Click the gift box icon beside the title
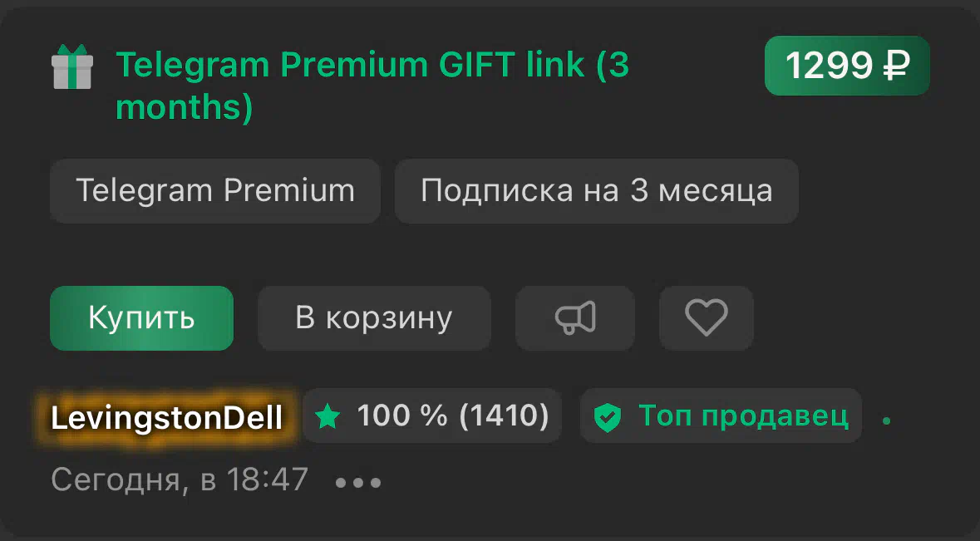 [72, 66]
